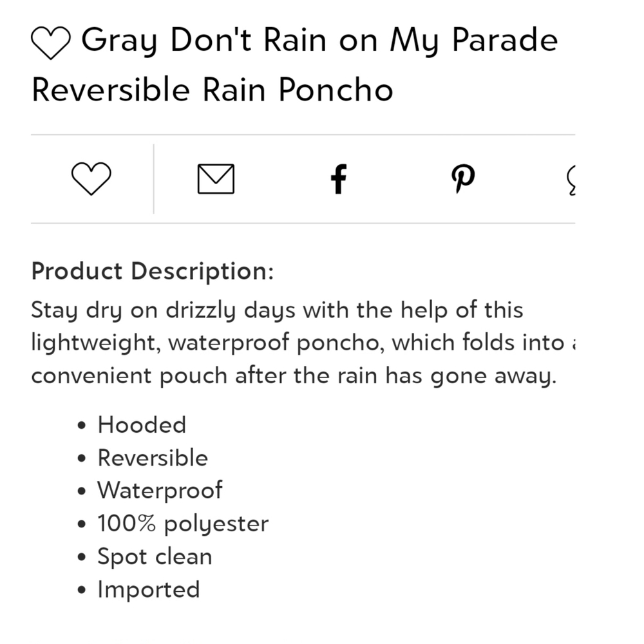Click the heart icon beside the product title
644x644 pixels.
point(51,41)
